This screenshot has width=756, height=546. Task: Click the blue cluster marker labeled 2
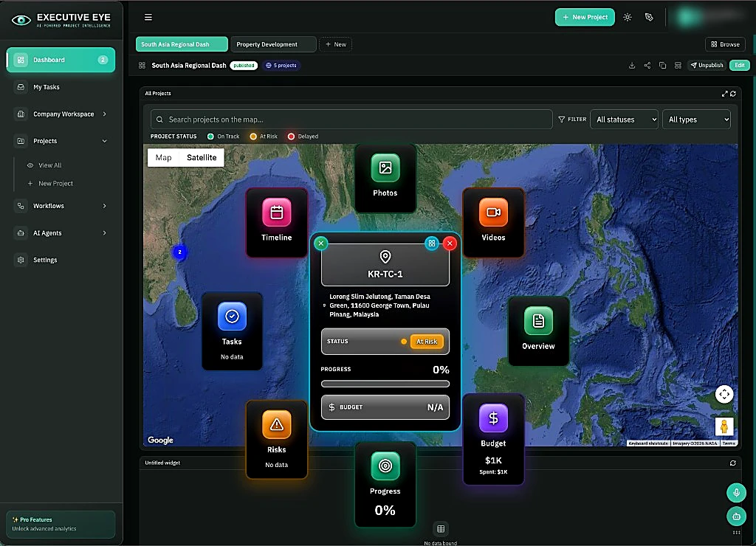[180, 252]
